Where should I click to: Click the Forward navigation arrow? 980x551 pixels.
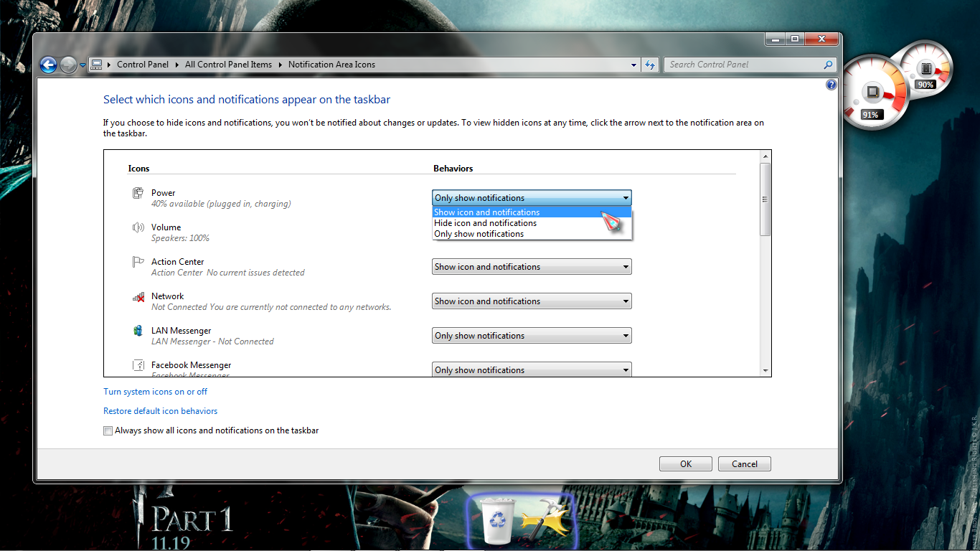pyautogui.click(x=68, y=65)
